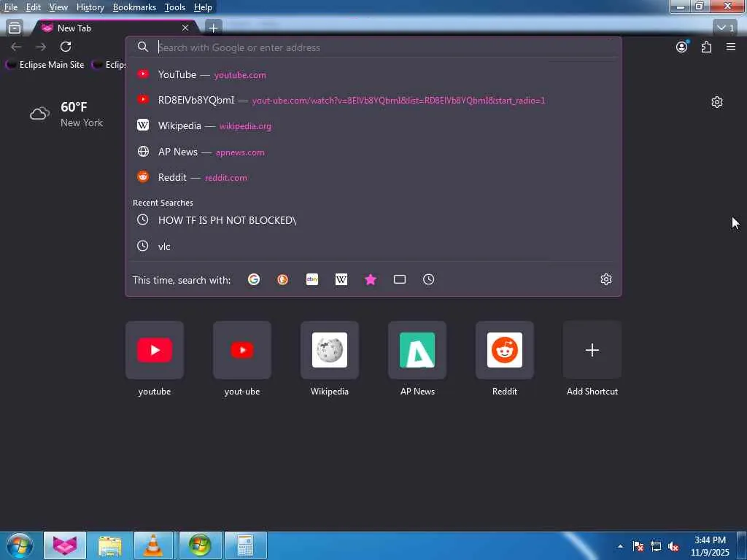The width and height of the screenshot is (747, 560).
Task: Open the Edit menu
Action: [x=33, y=7]
